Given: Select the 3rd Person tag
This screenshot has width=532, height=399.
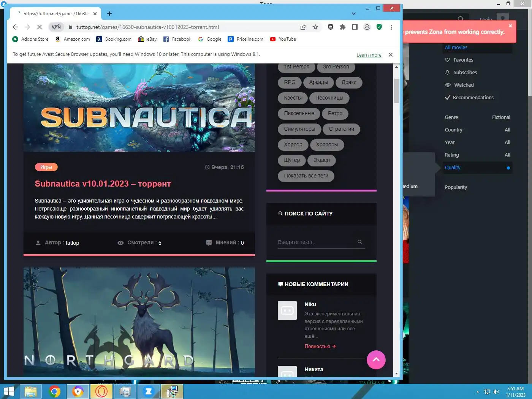Looking at the screenshot, I should coord(336,67).
